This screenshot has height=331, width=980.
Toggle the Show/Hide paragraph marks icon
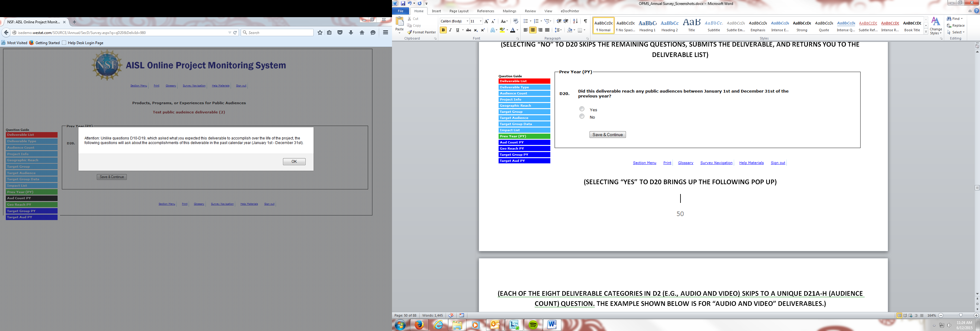point(586,21)
